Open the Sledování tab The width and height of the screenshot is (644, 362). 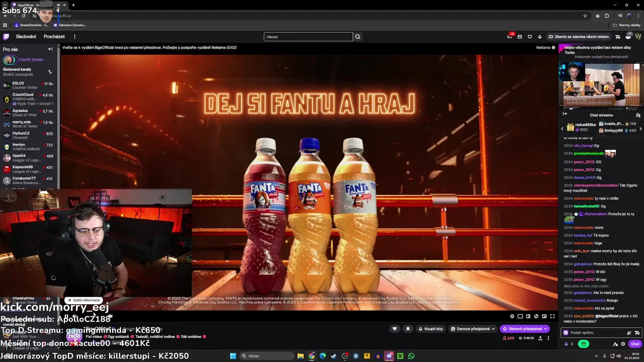(26, 37)
